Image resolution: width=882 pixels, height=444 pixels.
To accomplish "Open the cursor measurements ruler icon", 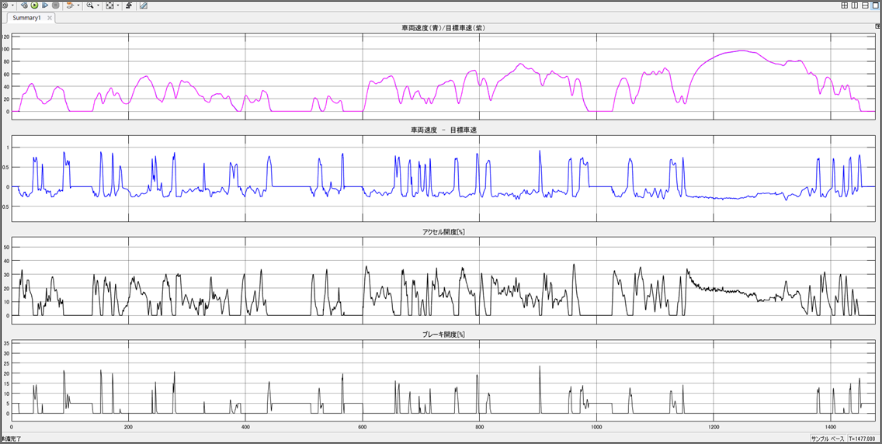I will point(143,5).
